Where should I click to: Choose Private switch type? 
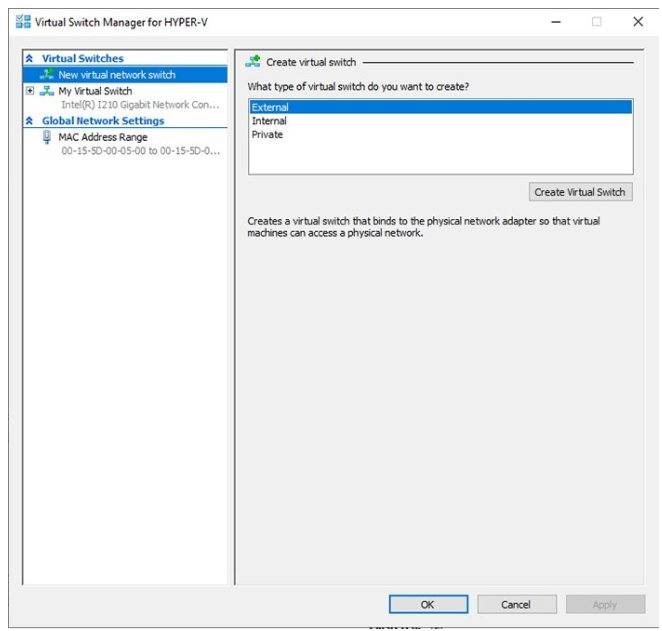441,135
